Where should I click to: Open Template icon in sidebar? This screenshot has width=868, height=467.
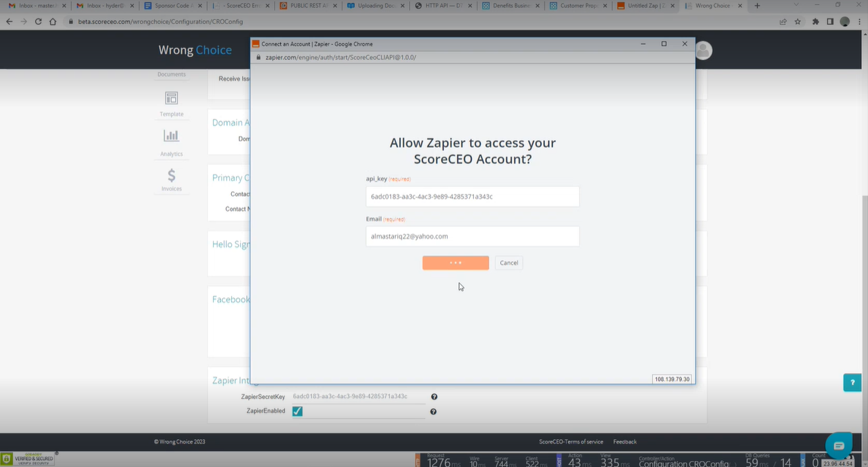tap(171, 98)
